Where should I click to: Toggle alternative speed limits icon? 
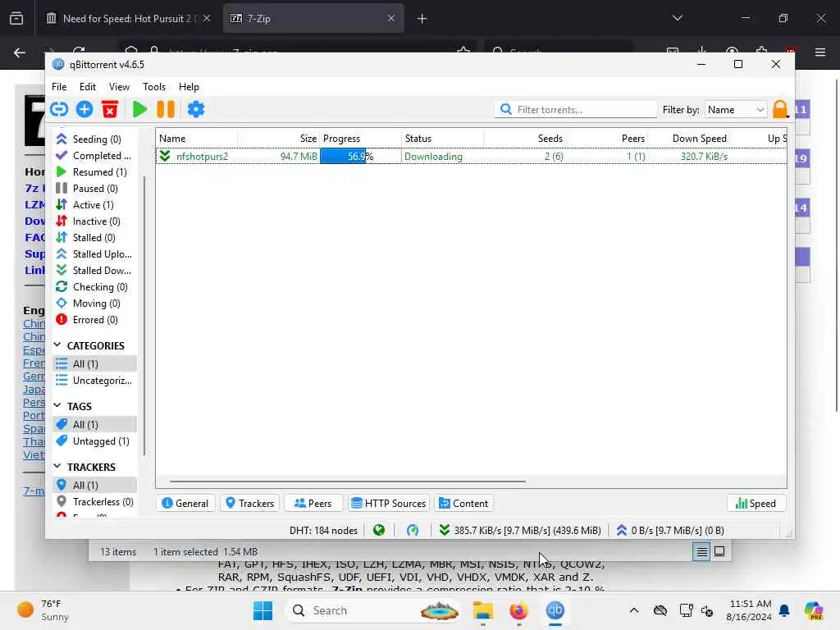coord(413,531)
